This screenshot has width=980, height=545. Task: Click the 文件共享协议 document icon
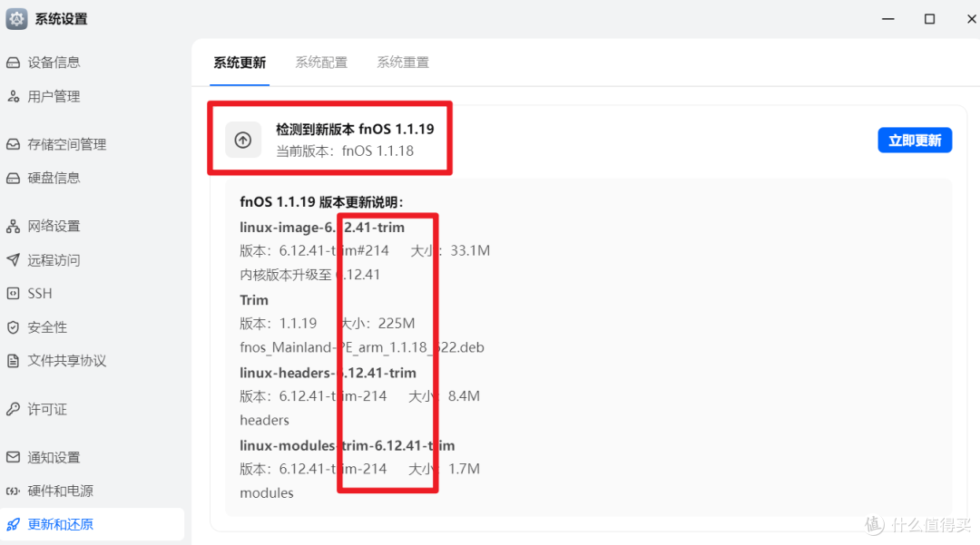[x=13, y=361]
